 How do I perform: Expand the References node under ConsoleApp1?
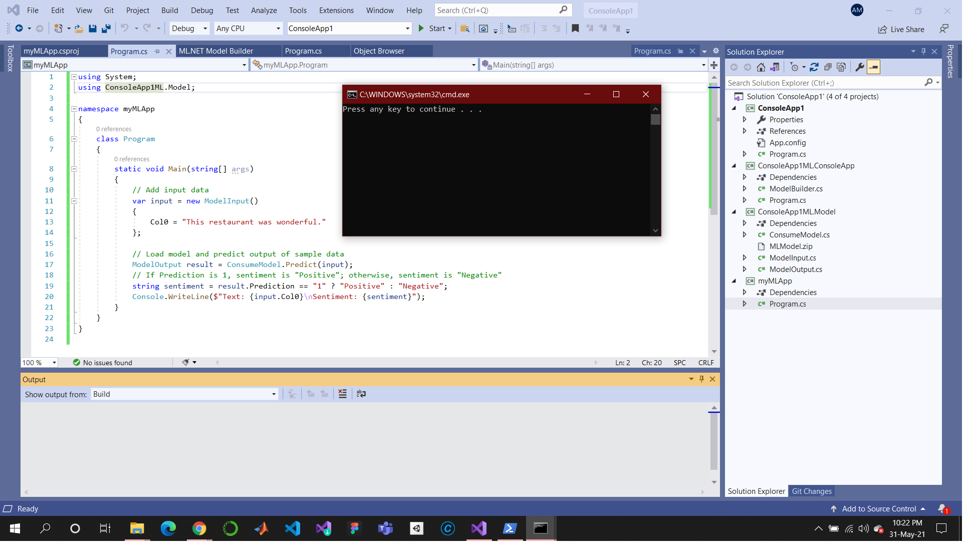(x=745, y=131)
